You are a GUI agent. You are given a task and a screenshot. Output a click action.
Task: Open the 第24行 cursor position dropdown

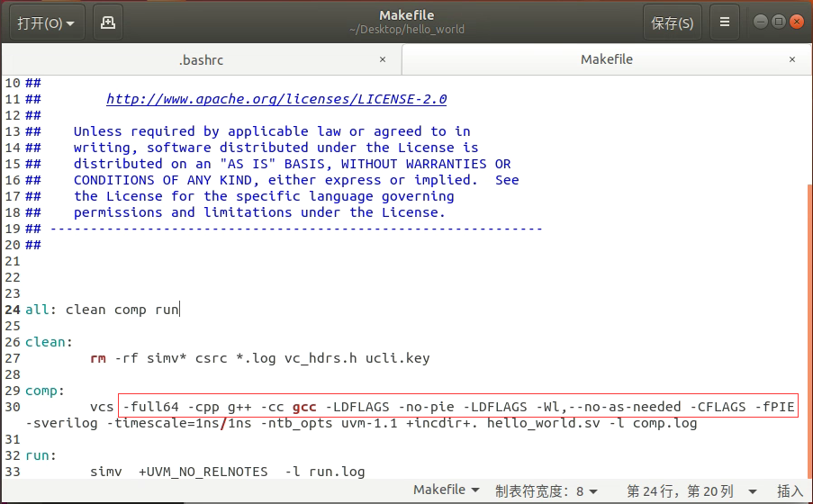692,491
